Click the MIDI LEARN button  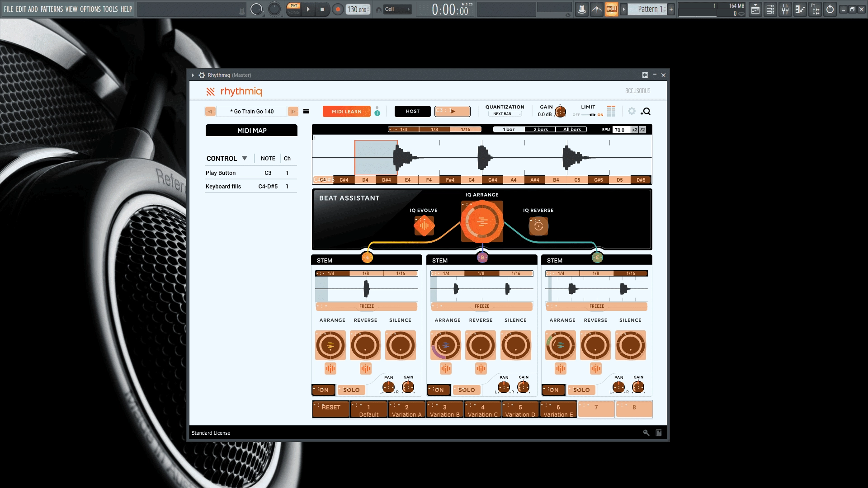[x=347, y=111]
